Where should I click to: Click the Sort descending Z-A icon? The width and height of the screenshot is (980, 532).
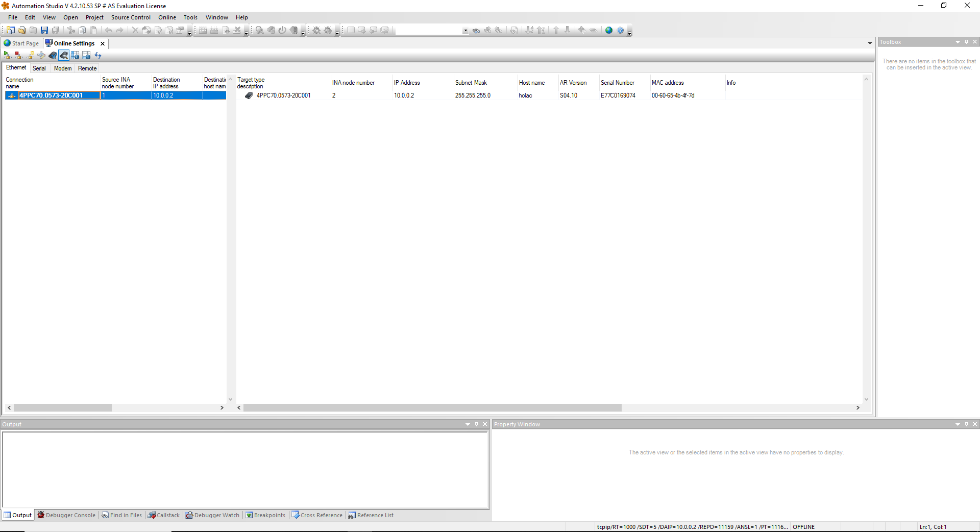(541, 30)
